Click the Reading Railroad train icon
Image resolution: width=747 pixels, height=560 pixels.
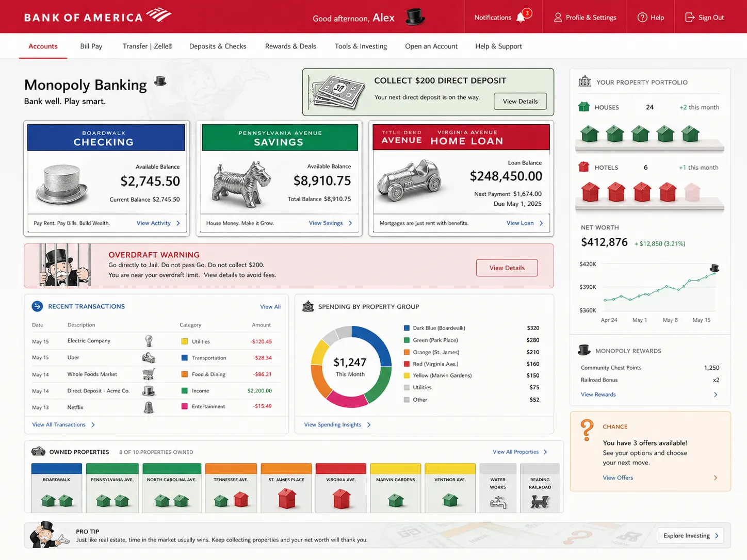coord(540,501)
